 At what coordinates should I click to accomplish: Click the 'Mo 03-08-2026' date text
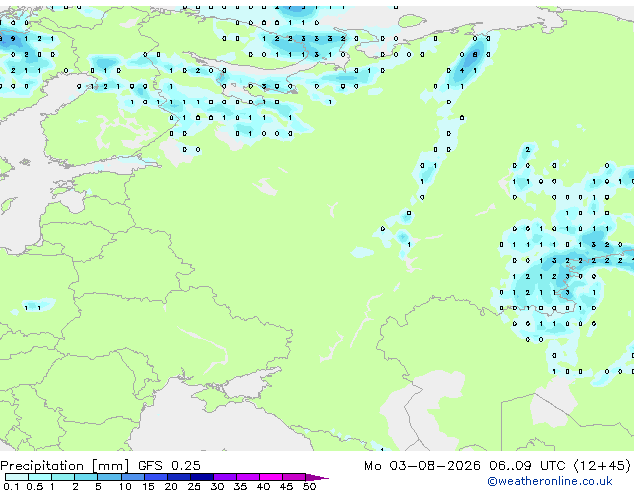click(422, 466)
